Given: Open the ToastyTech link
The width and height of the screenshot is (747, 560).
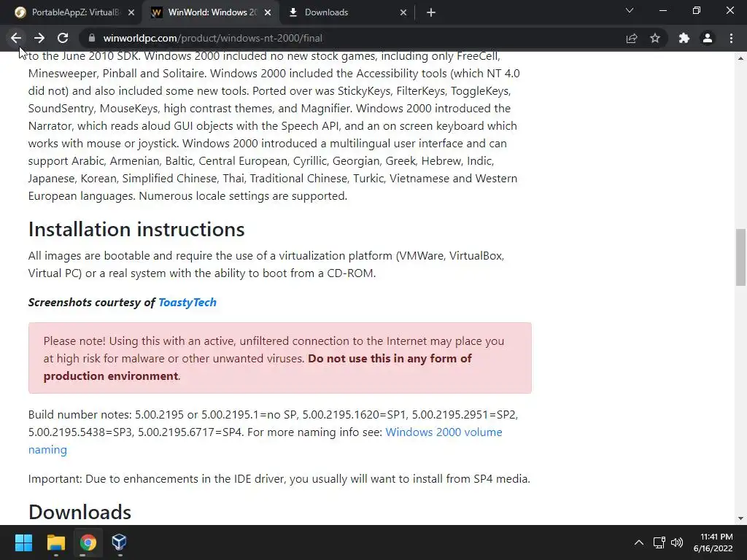Looking at the screenshot, I should pos(187,303).
